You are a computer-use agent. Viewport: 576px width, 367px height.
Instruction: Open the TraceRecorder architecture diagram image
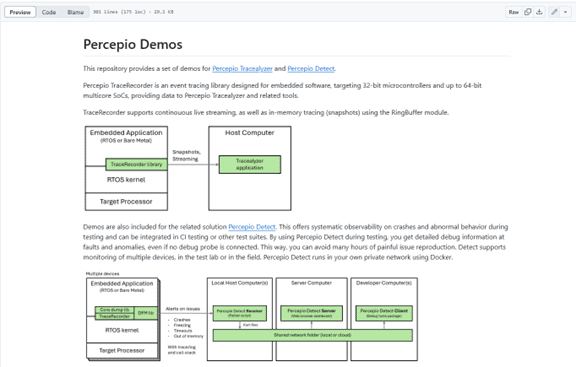pos(188,168)
